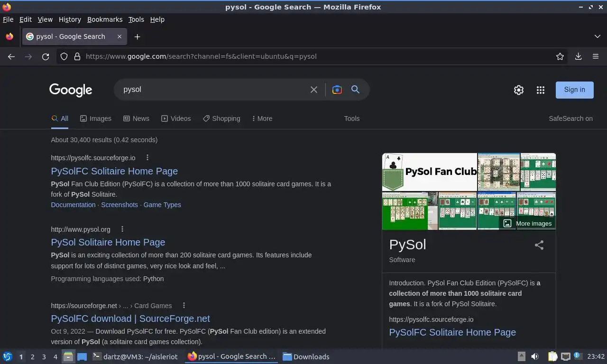Submit search with the magnifier icon

[355, 90]
